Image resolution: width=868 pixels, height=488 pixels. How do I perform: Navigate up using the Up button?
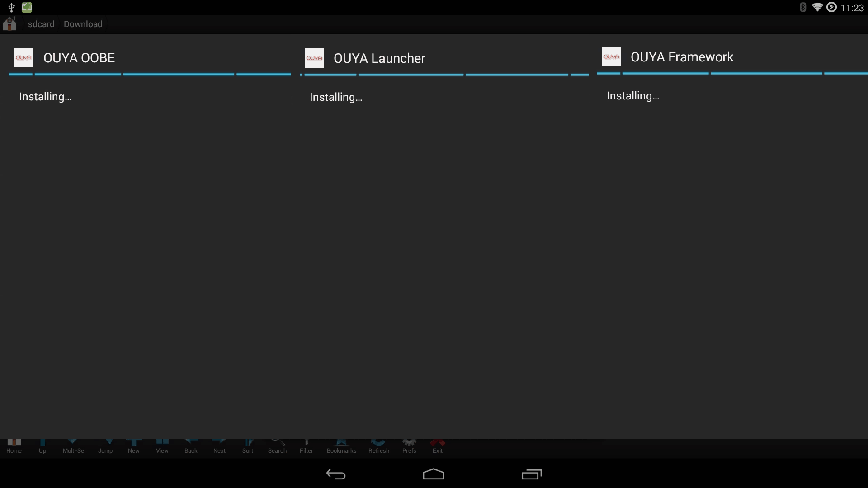pos(42,445)
